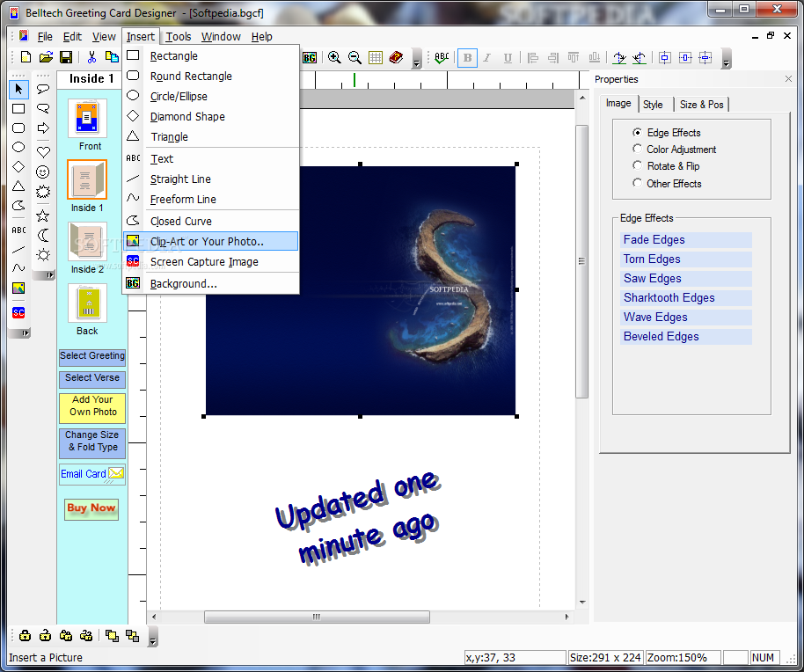Image resolution: width=804 pixels, height=672 pixels.
Task: Select the five-point star shape tool
Action: (43, 215)
